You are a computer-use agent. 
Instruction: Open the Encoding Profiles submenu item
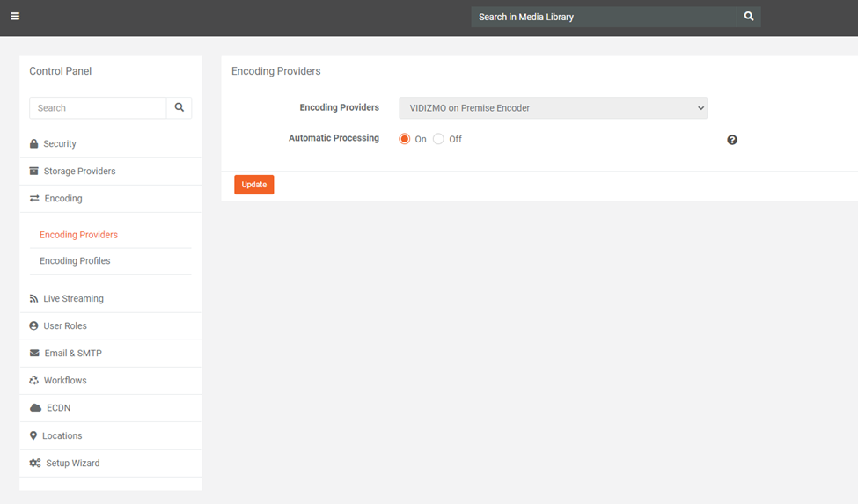point(75,261)
